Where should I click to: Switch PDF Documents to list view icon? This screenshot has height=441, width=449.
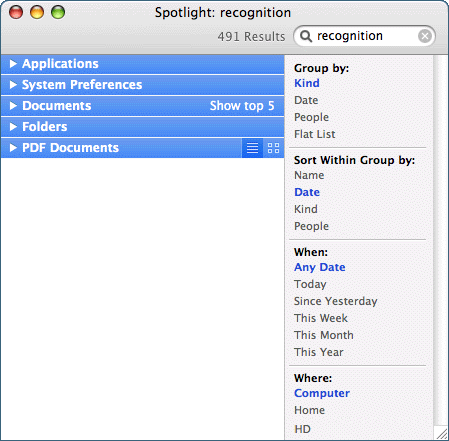(x=252, y=148)
